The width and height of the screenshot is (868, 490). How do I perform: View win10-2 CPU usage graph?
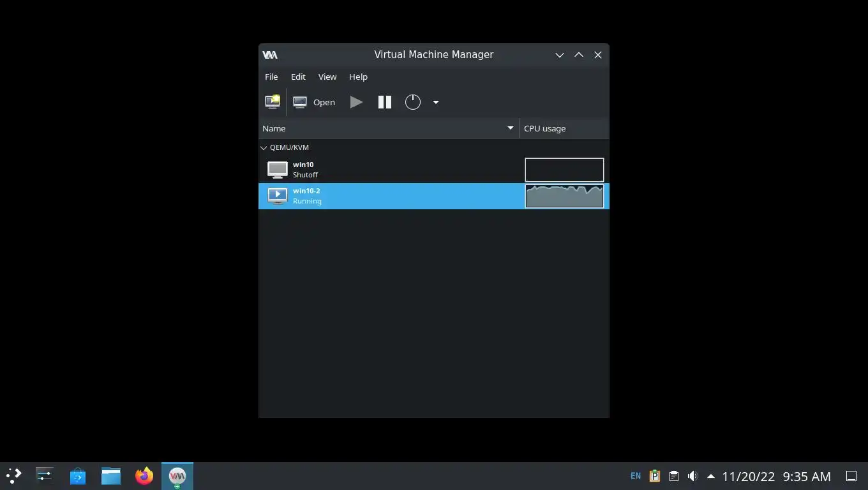tap(564, 197)
